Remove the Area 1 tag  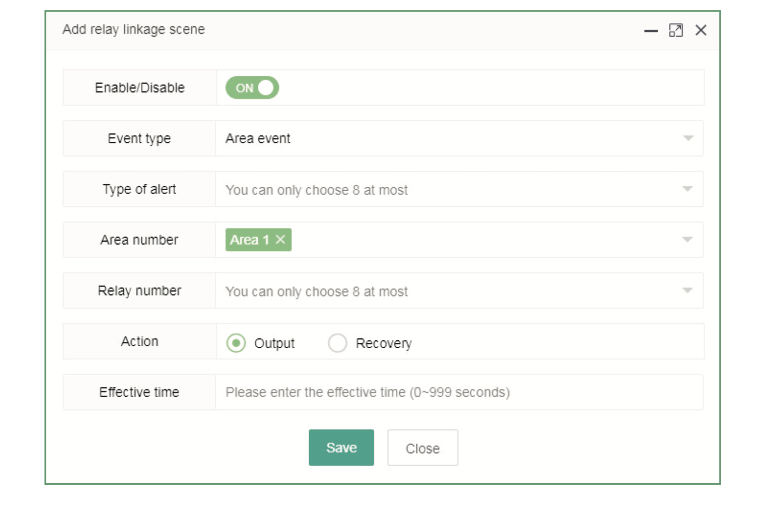click(280, 240)
